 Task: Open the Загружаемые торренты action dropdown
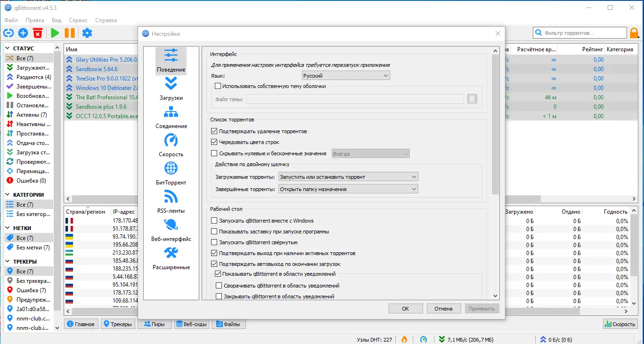click(x=348, y=177)
